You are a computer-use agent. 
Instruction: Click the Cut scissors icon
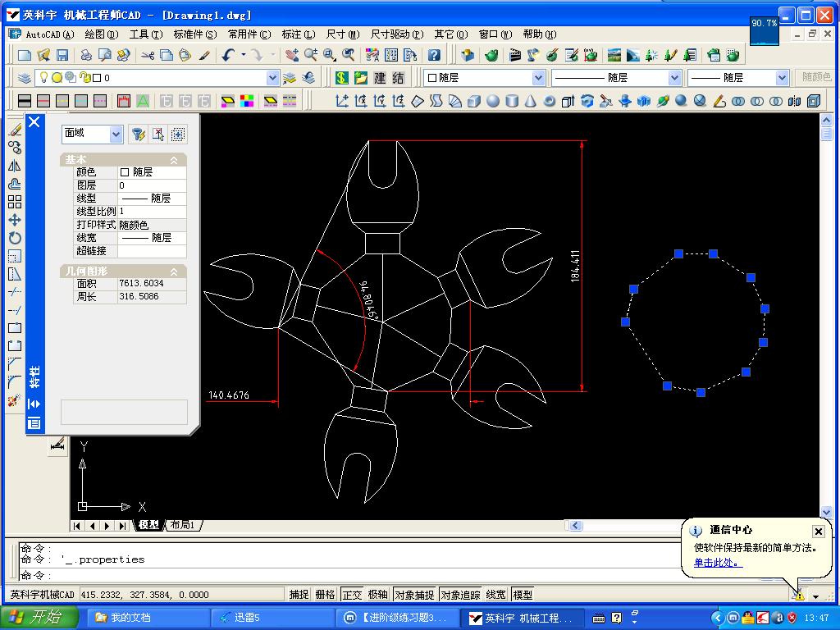(x=148, y=55)
